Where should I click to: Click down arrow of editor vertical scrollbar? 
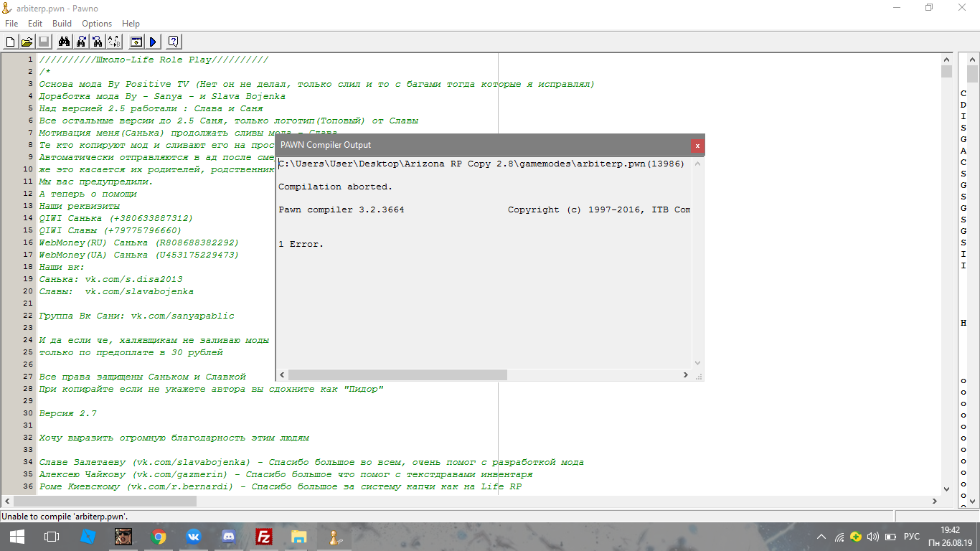(946, 489)
